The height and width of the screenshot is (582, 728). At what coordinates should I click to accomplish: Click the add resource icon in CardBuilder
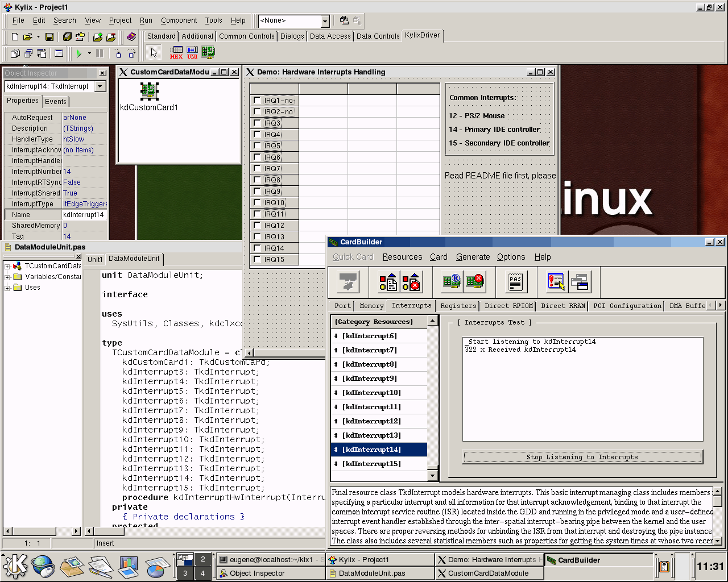[388, 281]
